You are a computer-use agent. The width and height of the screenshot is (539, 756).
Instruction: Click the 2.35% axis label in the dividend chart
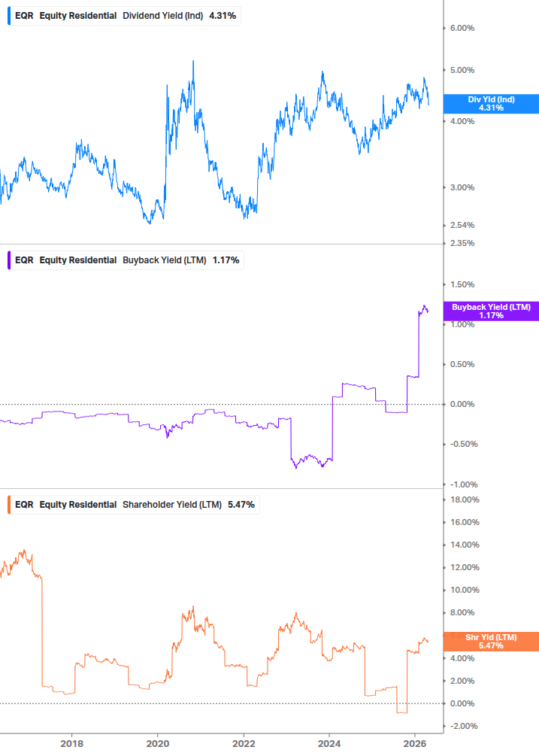tap(462, 243)
